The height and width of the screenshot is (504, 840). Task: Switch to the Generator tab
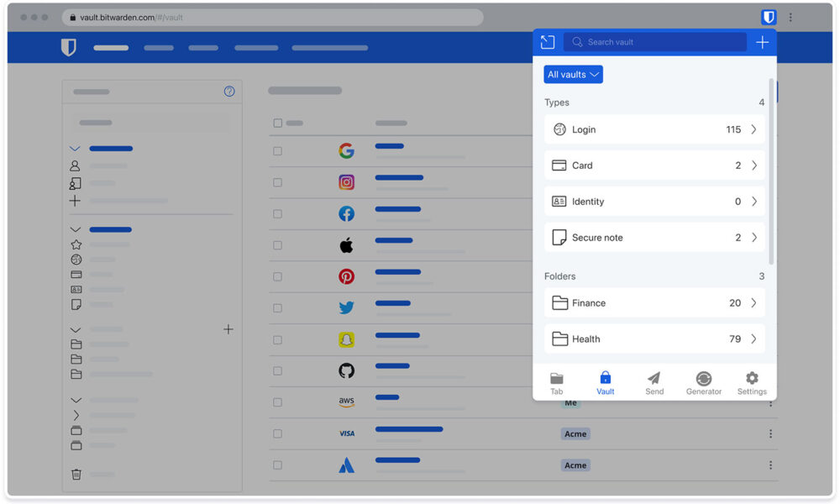[703, 383]
